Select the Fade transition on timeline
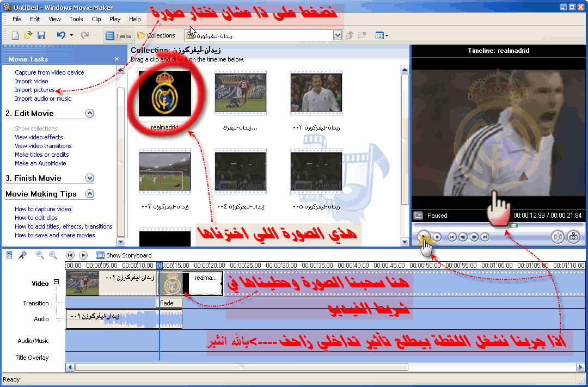 pos(169,303)
